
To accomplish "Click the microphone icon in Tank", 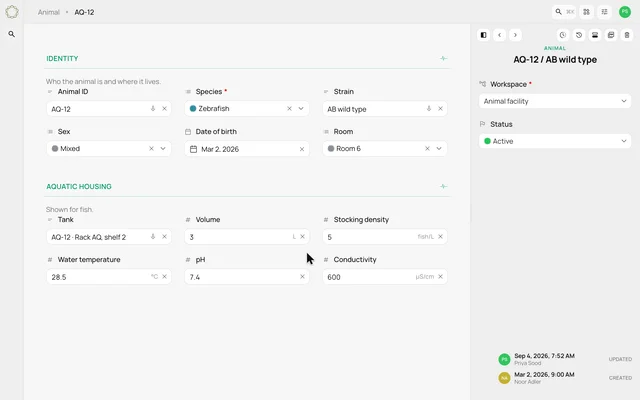I will pos(153,236).
